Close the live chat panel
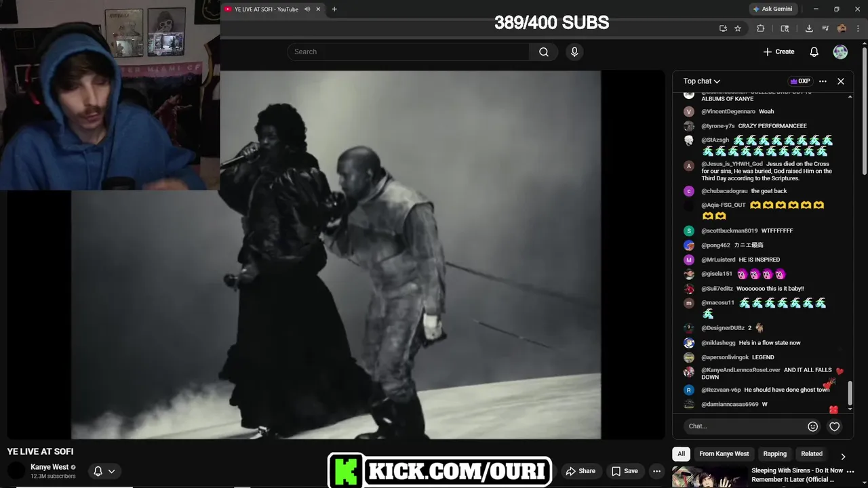This screenshot has height=488, width=868. tap(841, 81)
